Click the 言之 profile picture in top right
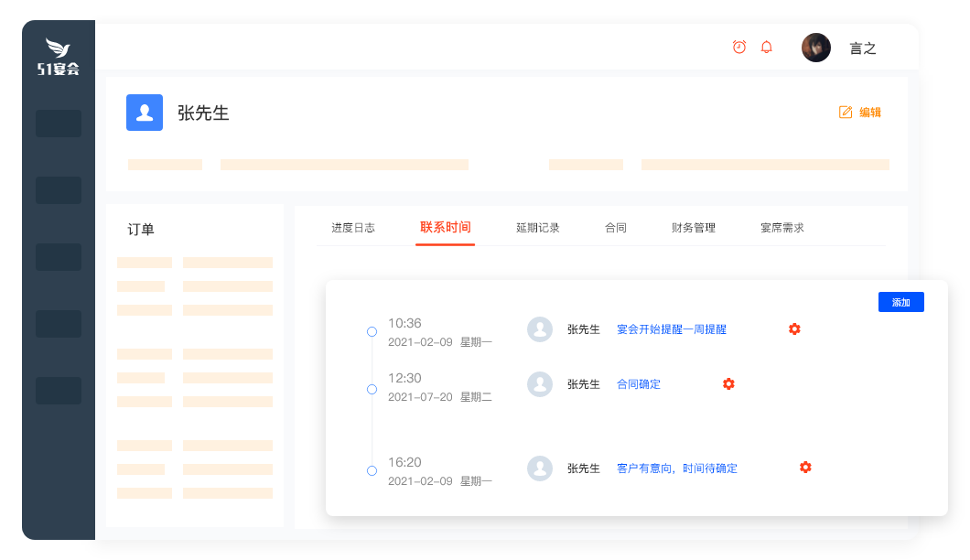Viewport: 970px width, 560px height. pos(815,47)
